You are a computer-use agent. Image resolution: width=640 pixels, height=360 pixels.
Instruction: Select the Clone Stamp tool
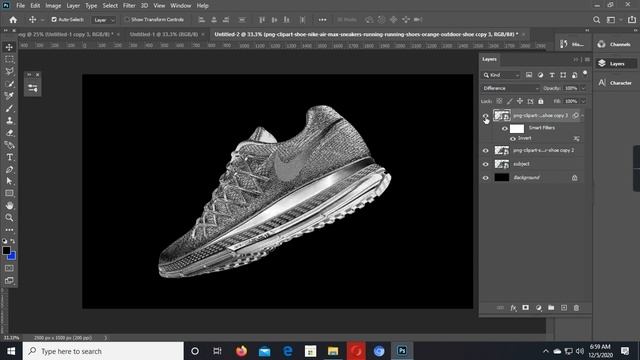tap(9, 120)
